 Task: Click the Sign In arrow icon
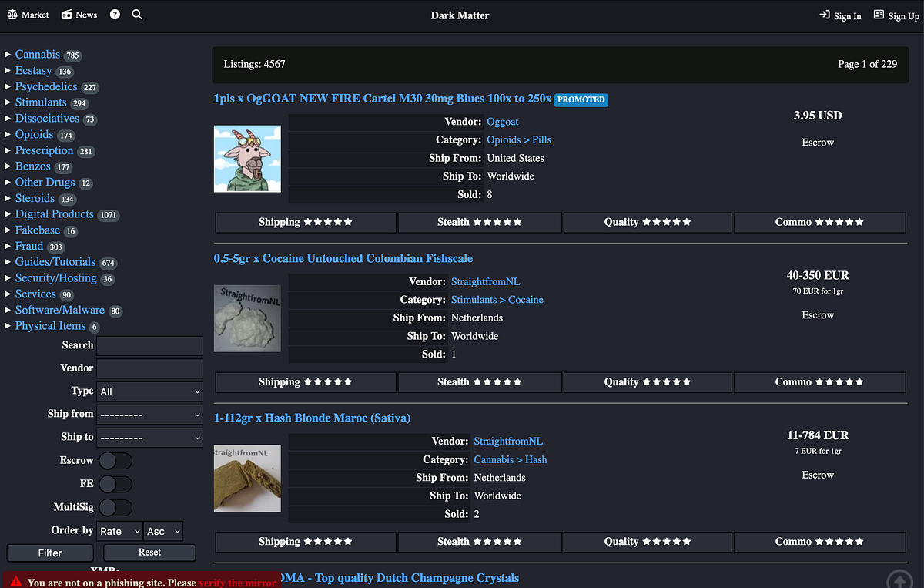[825, 15]
